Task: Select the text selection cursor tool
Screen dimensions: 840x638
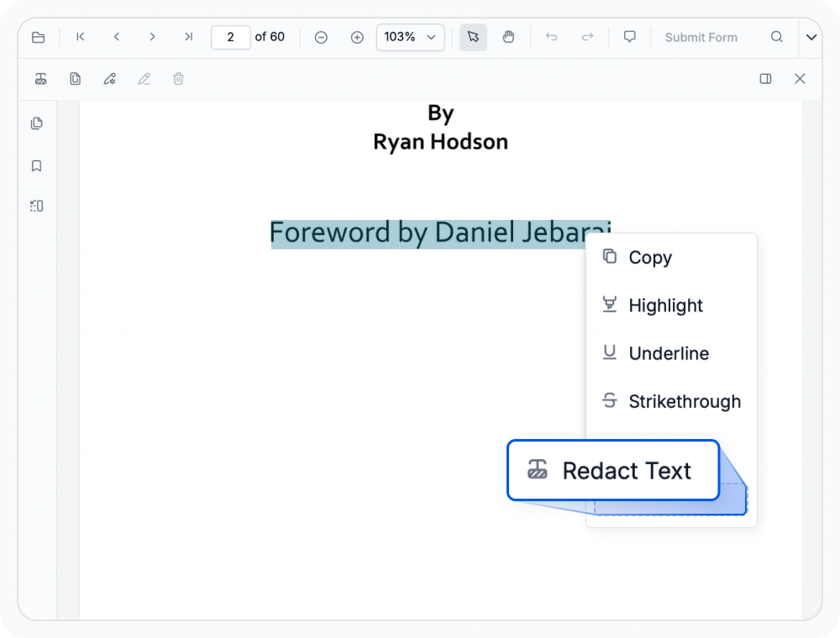Action: (x=473, y=37)
